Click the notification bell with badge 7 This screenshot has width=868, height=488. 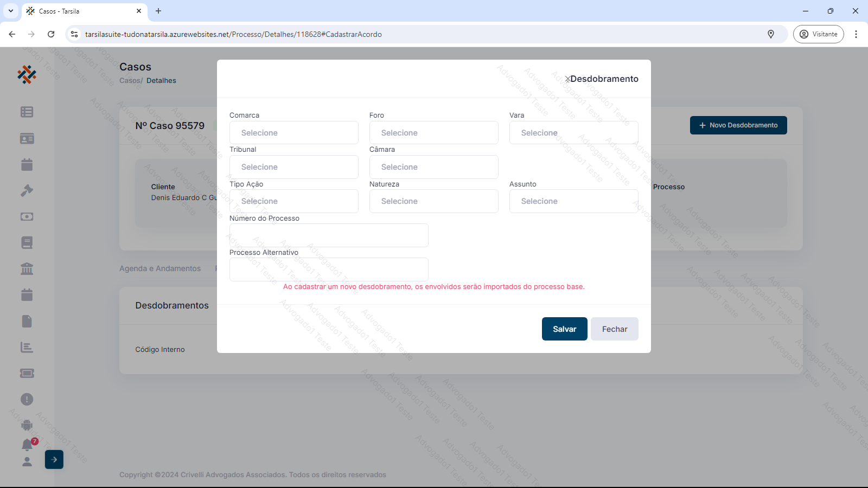tap(27, 445)
